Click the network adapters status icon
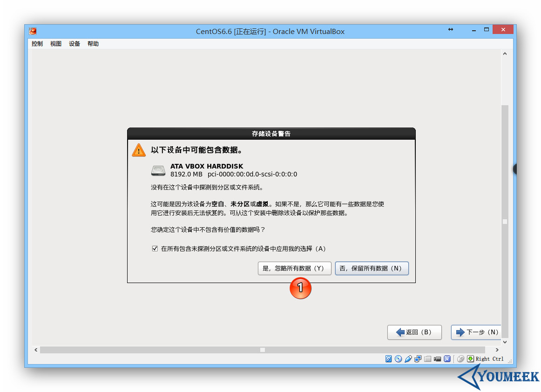This screenshot has width=541, height=392. click(418, 358)
